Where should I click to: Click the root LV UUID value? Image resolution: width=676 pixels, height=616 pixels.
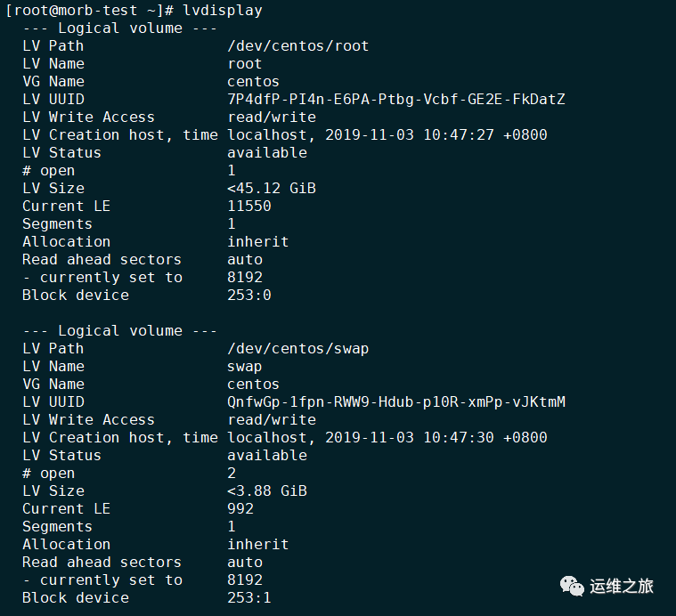point(396,100)
